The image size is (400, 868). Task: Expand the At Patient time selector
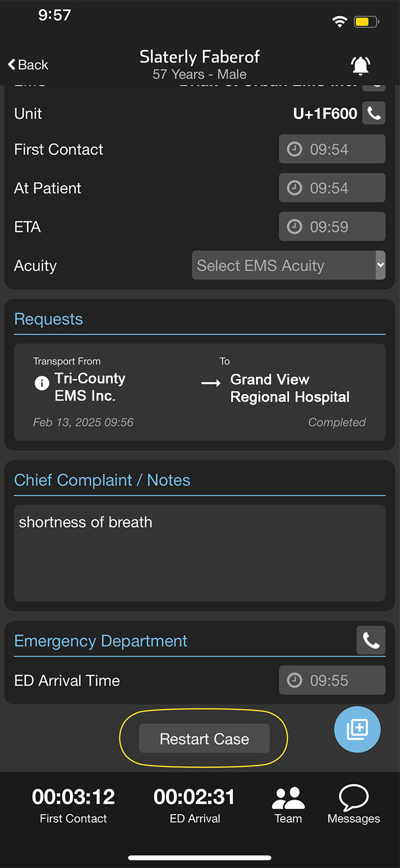(x=294, y=187)
